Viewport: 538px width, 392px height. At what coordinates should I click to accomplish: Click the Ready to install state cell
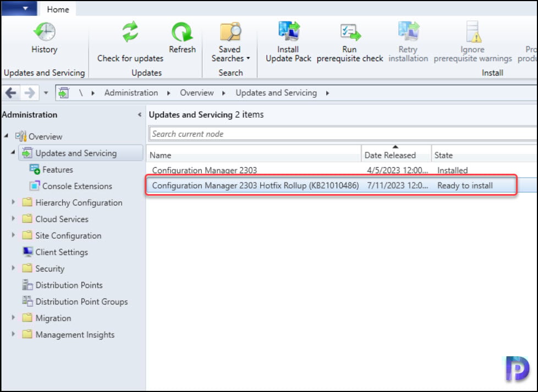(x=465, y=185)
